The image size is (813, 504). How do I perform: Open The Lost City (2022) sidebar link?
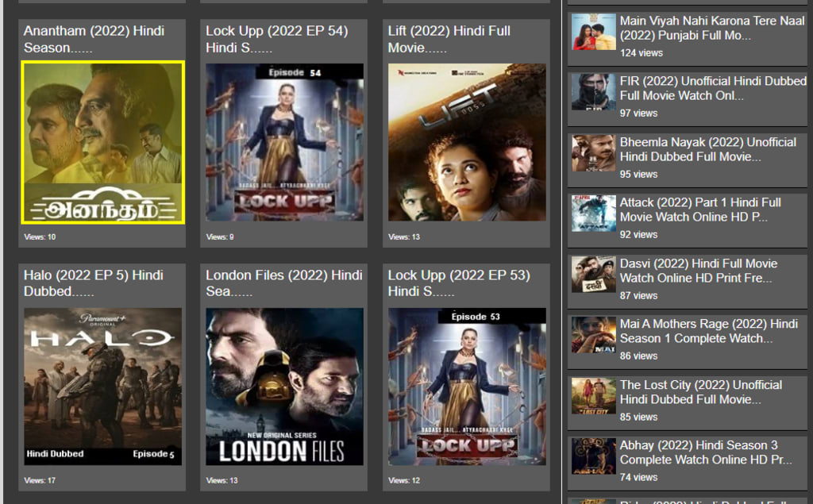(x=701, y=392)
